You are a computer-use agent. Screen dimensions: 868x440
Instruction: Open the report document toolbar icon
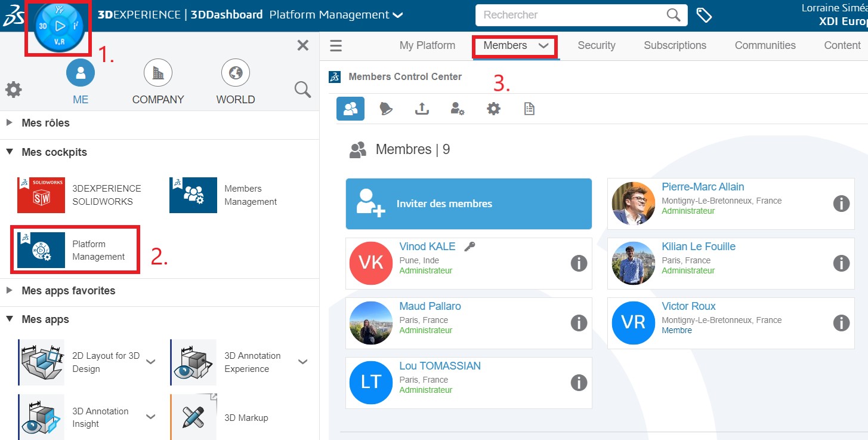click(529, 109)
